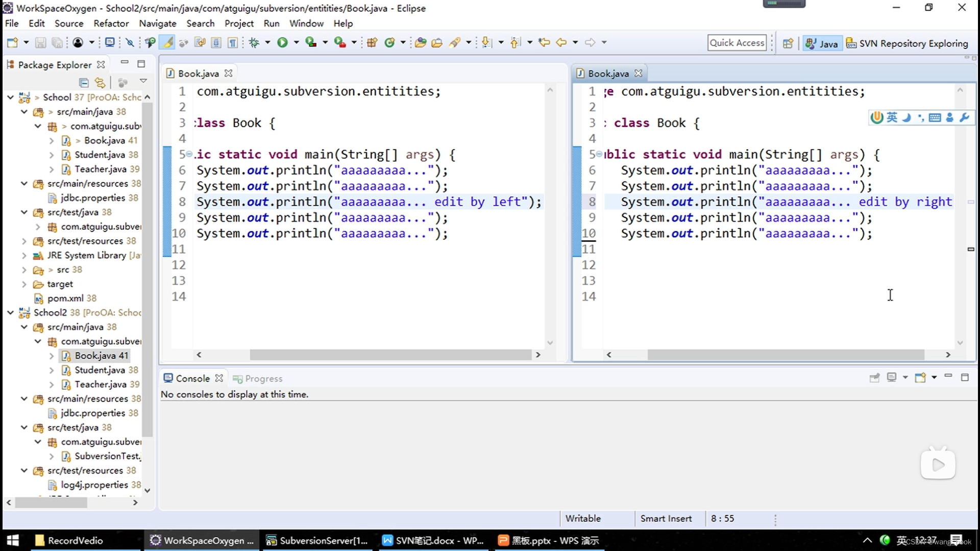Open Windows Start menu
Image resolution: width=980 pixels, height=551 pixels.
(x=13, y=540)
